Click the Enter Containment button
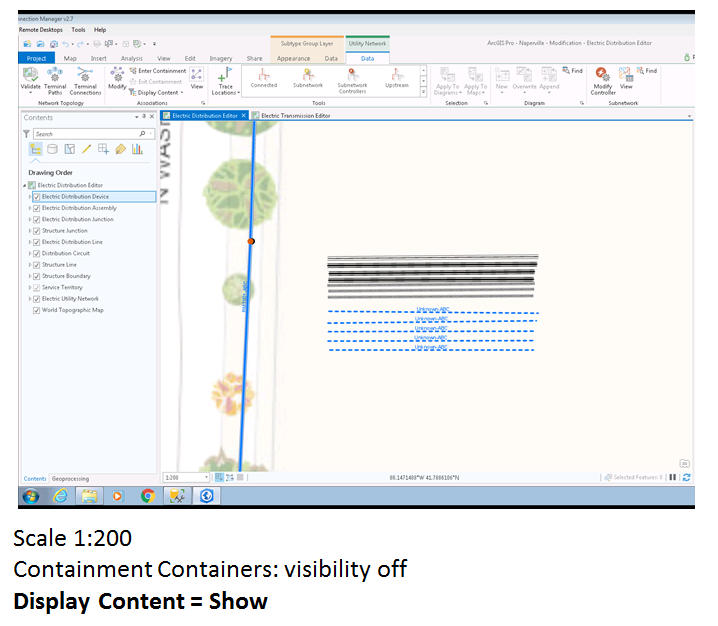This screenshot has height=626, width=718. click(158, 71)
